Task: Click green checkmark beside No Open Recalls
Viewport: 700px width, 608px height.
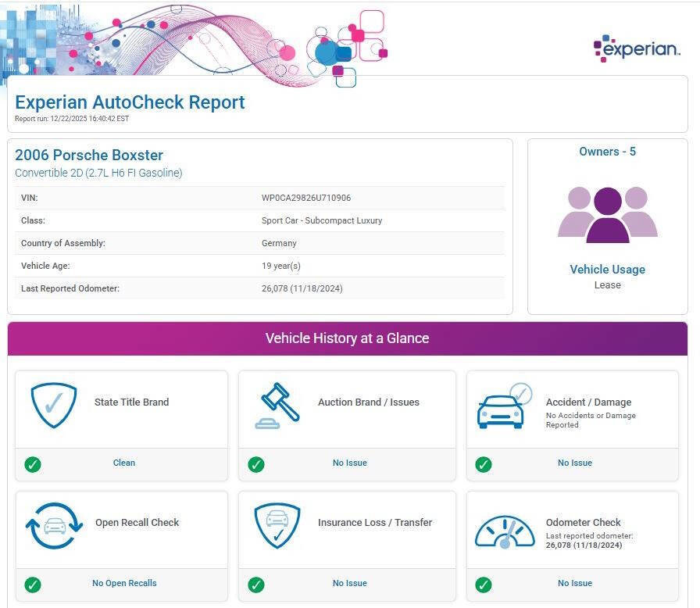Action: pos(33,585)
